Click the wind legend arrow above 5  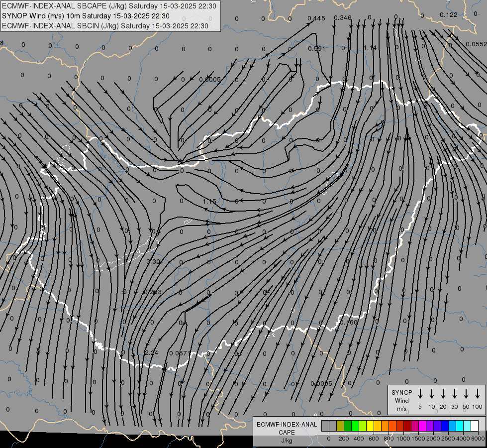(x=420, y=394)
